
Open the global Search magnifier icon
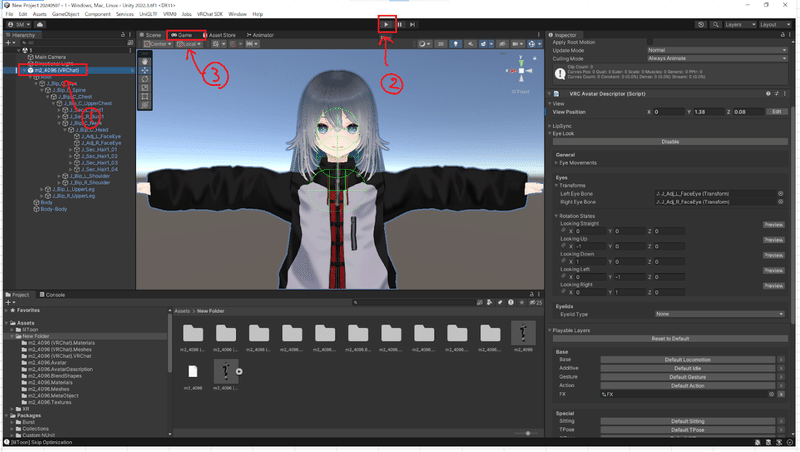click(716, 24)
